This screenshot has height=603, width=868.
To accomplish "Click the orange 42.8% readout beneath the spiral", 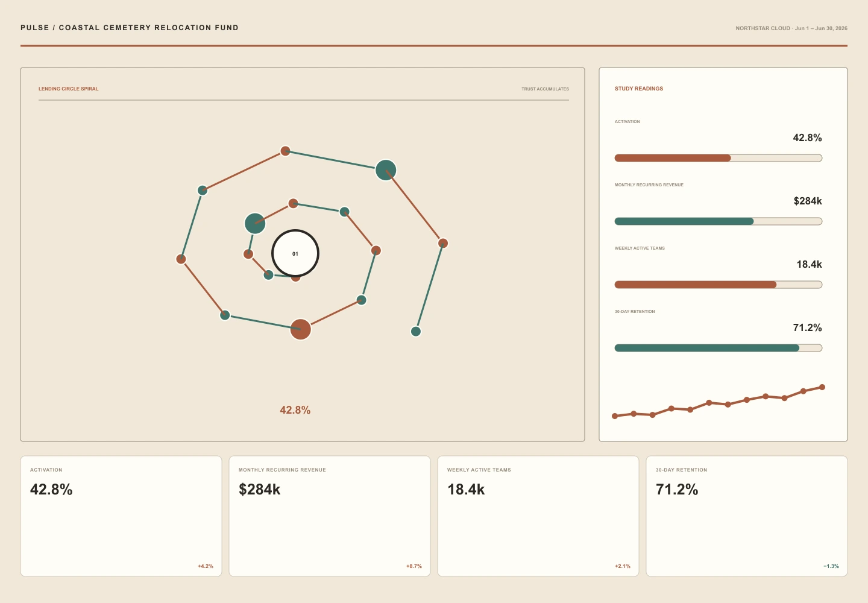I will point(295,410).
